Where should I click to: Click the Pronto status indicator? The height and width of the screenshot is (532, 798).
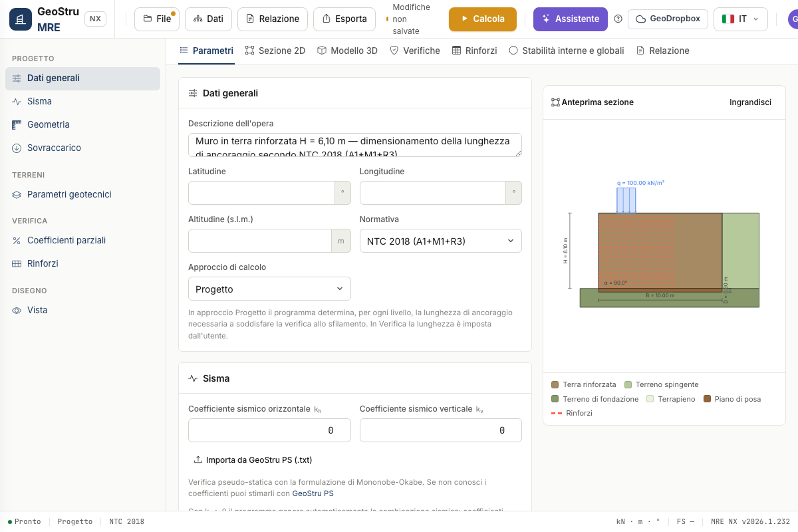pyautogui.click(x=25, y=522)
